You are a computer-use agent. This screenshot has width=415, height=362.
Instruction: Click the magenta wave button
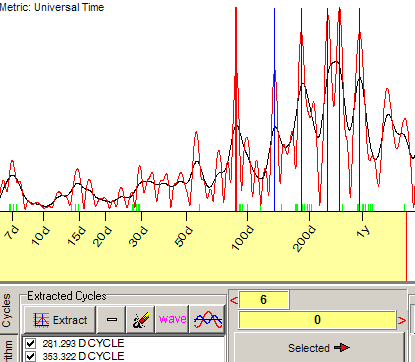(172, 319)
